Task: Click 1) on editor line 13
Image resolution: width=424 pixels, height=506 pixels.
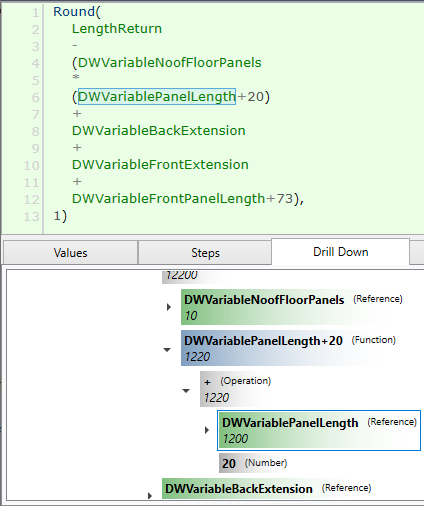Action: (60, 216)
